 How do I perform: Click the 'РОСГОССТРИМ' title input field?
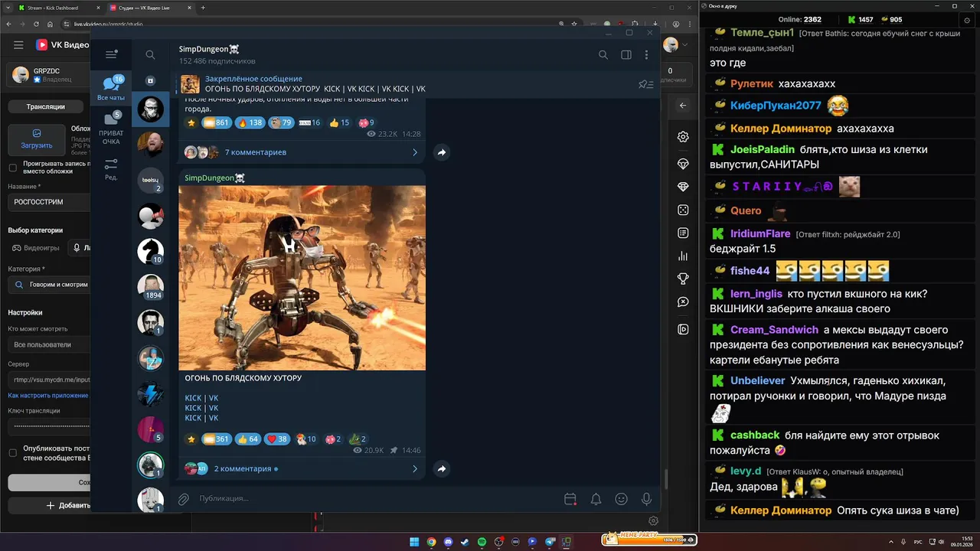[x=49, y=202]
